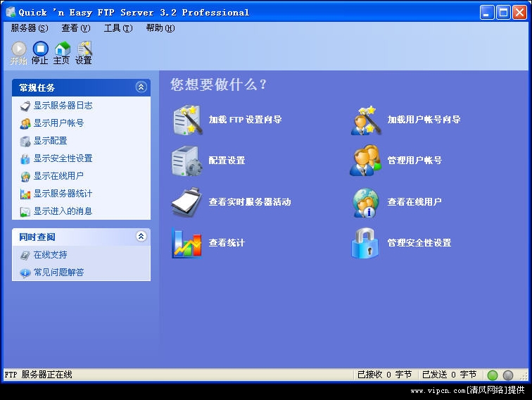Screen dimensions: 532x400
Task: Click the notepad icon beside 显示服务器日志
Action: (25, 106)
